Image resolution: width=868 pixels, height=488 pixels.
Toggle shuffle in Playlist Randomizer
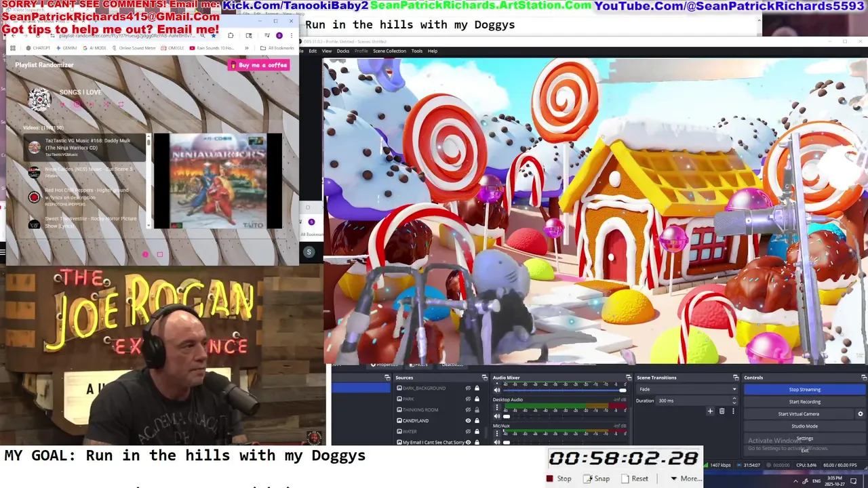106,104
